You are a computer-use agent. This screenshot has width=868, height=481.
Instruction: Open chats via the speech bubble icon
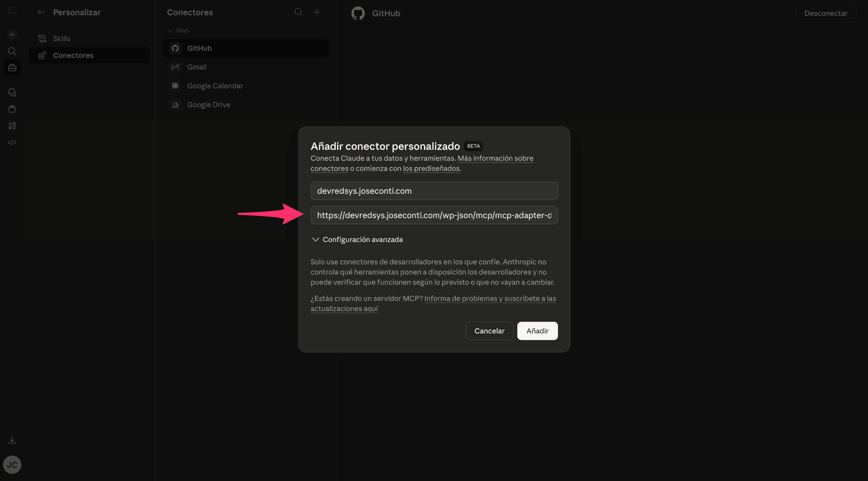click(12, 92)
